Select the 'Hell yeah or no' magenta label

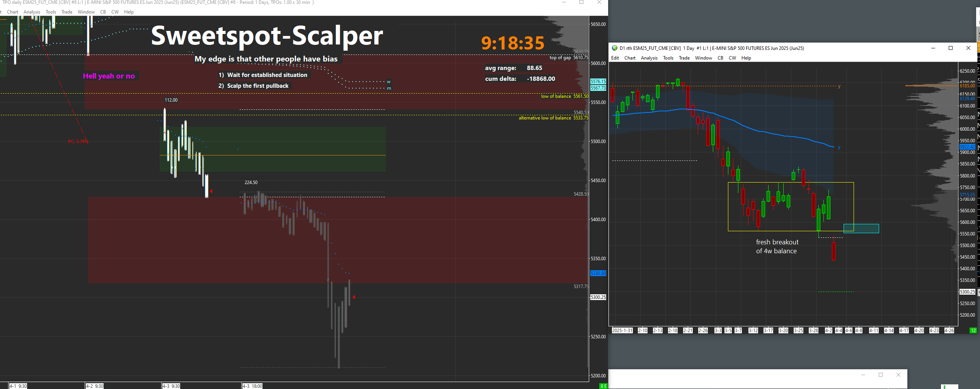point(109,76)
